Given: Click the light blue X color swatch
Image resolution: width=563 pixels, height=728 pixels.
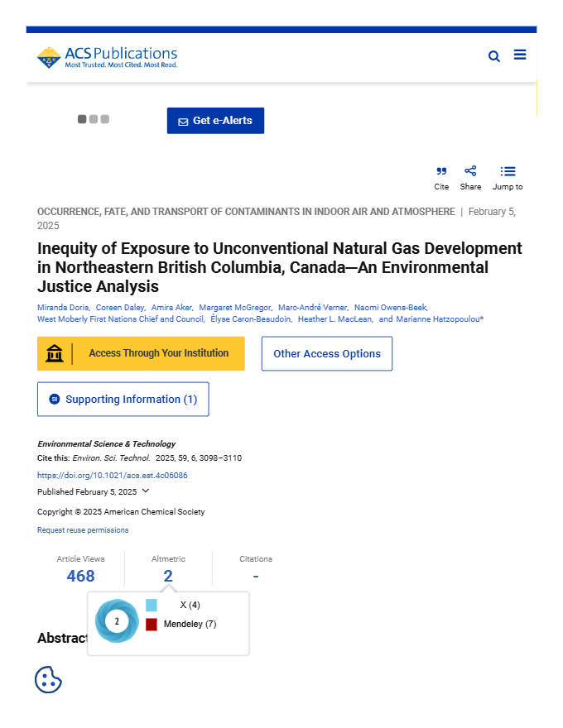Looking at the screenshot, I should click(152, 605).
